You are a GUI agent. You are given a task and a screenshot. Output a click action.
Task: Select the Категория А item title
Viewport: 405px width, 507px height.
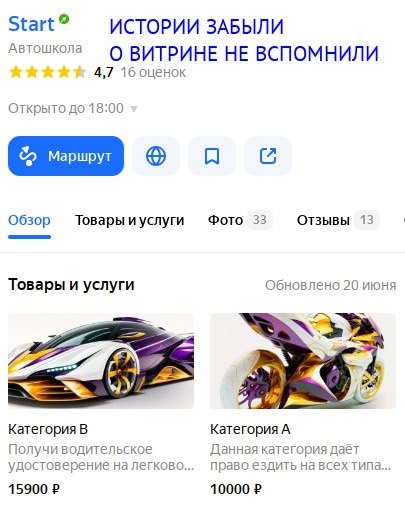[x=250, y=429]
